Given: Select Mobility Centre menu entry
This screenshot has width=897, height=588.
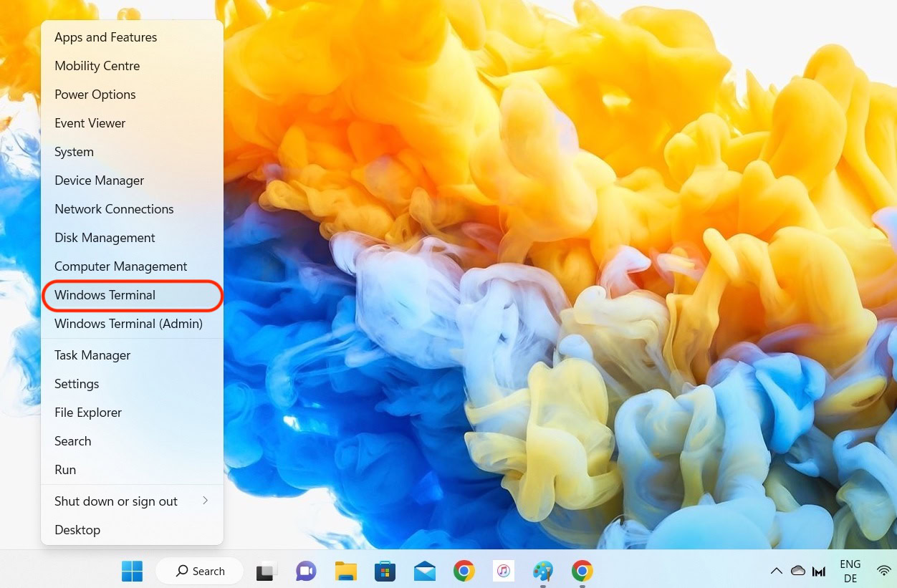Looking at the screenshot, I should pos(133,66).
